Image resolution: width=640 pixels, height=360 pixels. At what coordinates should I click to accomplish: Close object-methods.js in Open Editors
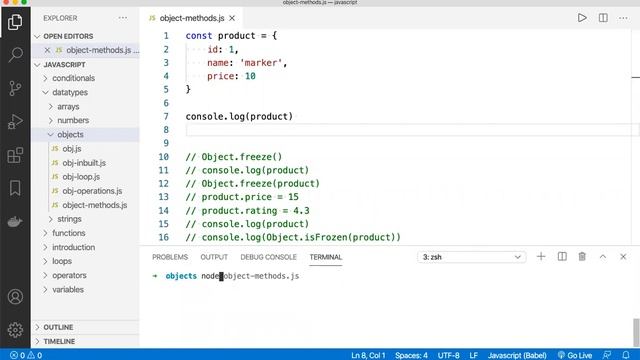[47, 50]
